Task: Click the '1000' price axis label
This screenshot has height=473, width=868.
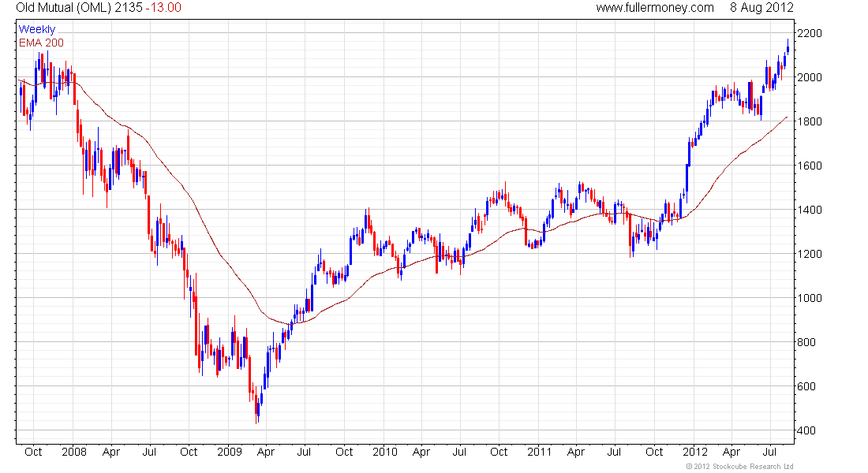Action: coord(810,298)
